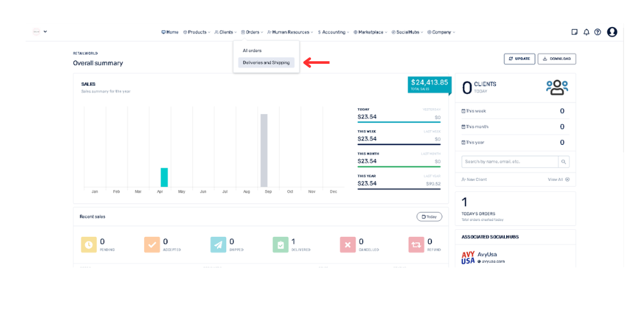Click the Update button

tap(519, 59)
